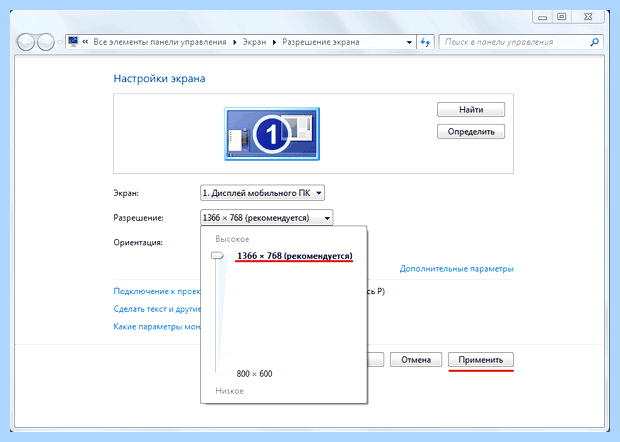620x442 pixels.
Task: Open the «Разрешение» resolution dropdown
Action: [x=267, y=218]
